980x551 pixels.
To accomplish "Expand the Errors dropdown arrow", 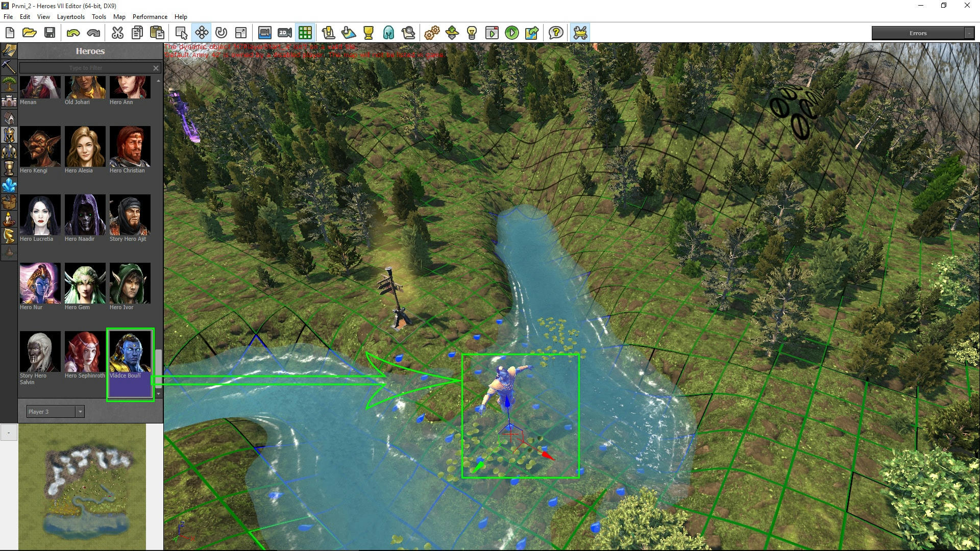I will click(x=969, y=33).
